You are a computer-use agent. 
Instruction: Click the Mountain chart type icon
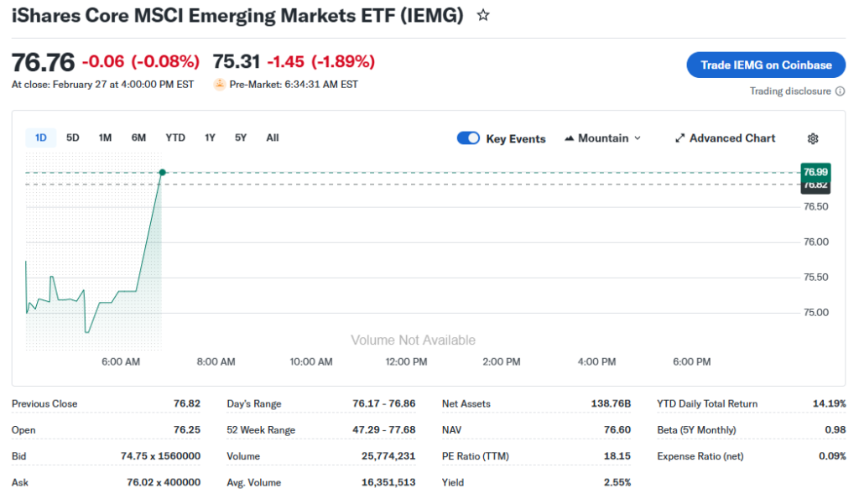[570, 138]
